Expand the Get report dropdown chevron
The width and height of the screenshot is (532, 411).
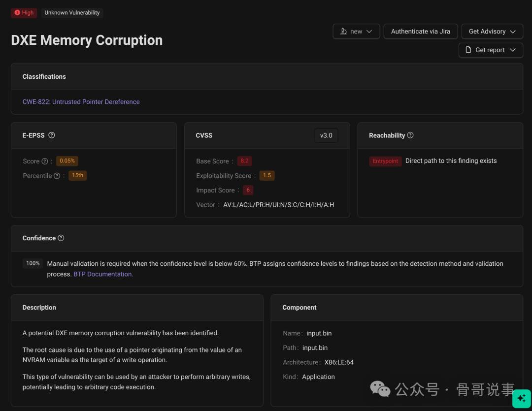pos(513,50)
